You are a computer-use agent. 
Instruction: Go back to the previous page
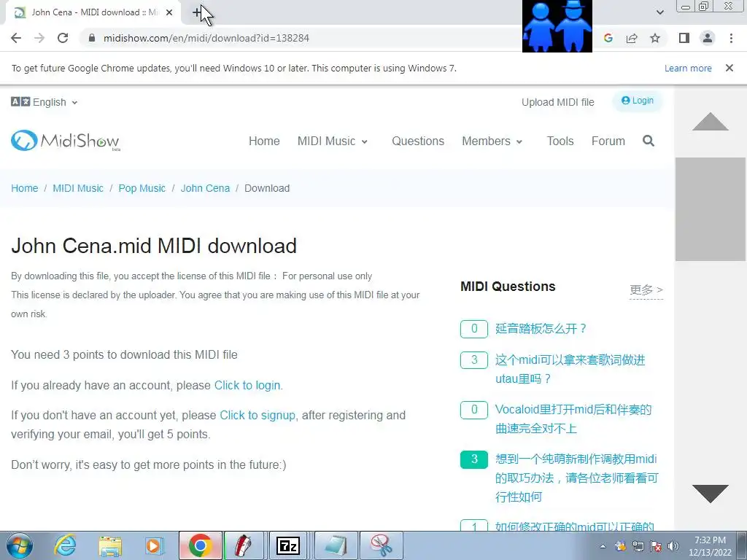16,38
